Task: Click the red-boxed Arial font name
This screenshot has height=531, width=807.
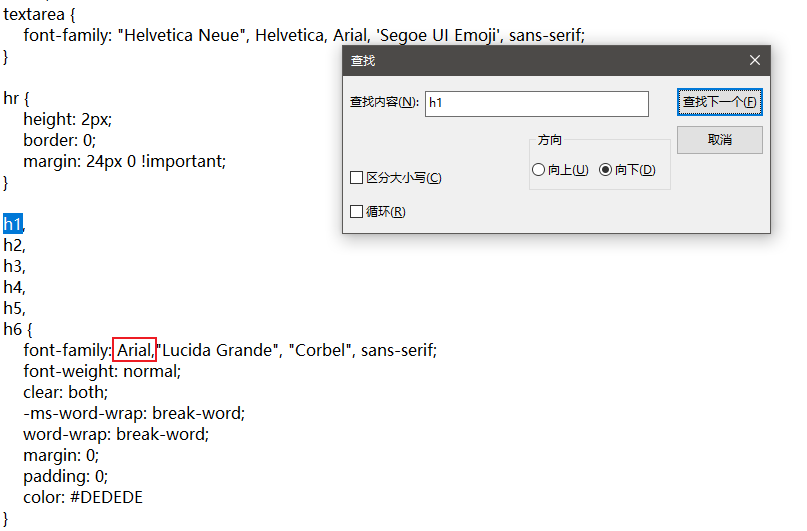Action: (135, 350)
